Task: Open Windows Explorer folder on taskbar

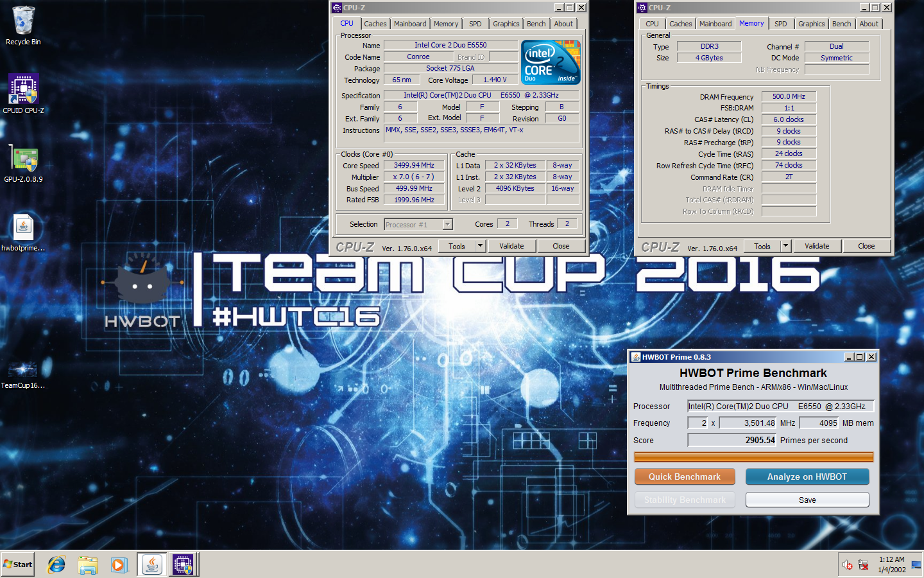Action: pos(88,565)
